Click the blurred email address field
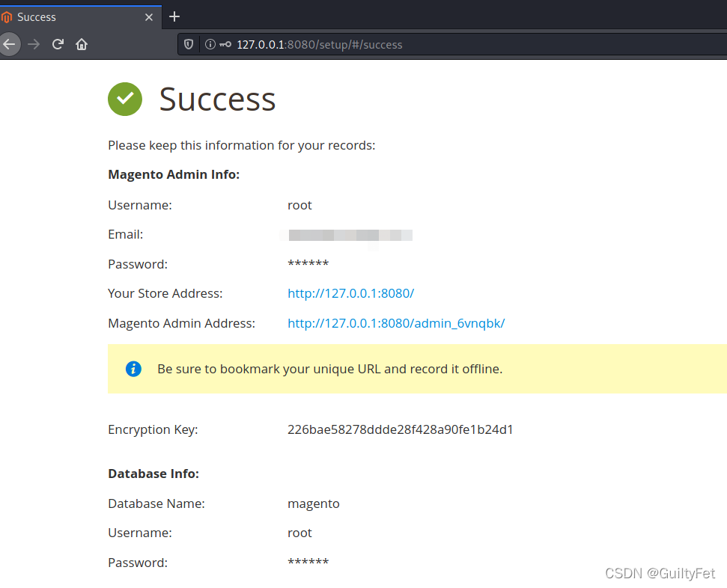The width and height of the screenshot is (727, 588). click(350, 234)
